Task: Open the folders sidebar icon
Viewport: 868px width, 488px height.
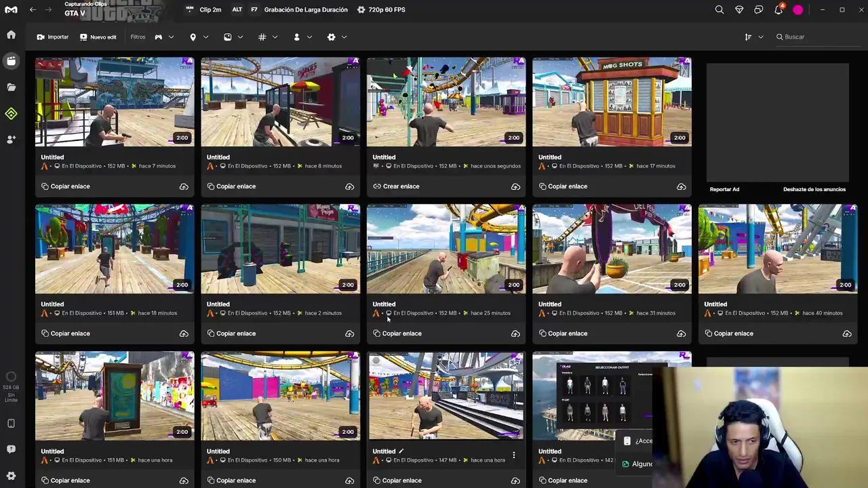Action: [x=11, y=87]
